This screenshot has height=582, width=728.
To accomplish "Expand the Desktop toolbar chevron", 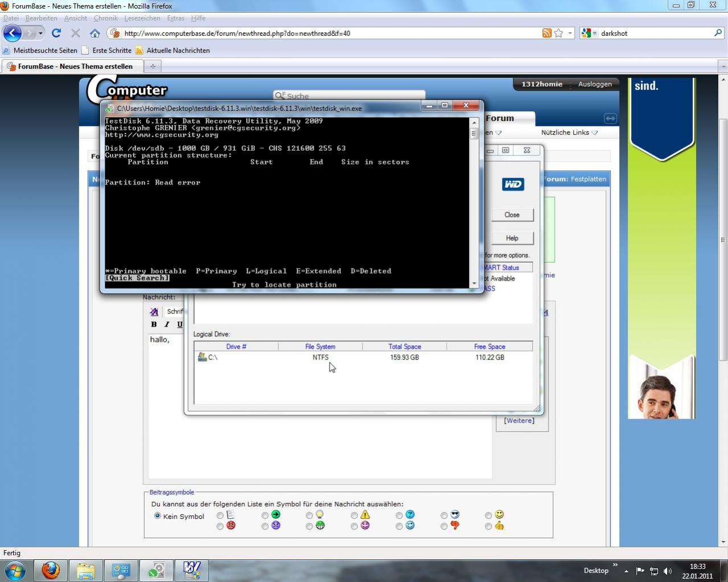I will 615,566.
